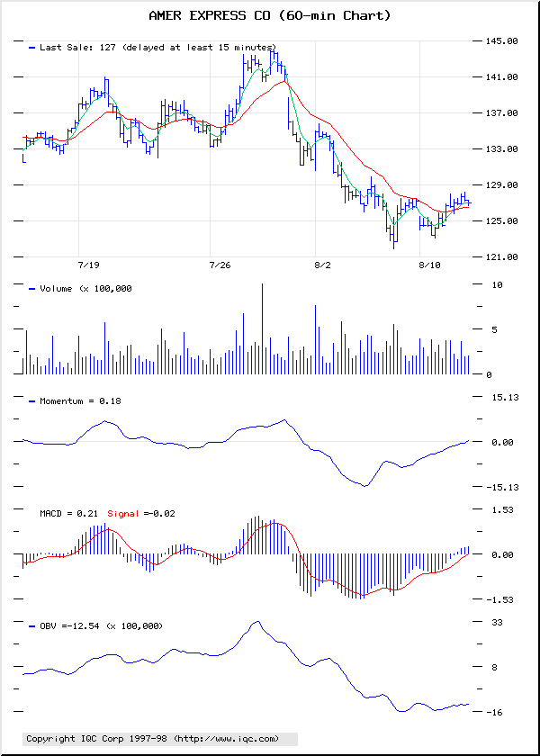The width and height of the screenshot is (540, 756).
Task: Click the 133.00 price axis label
Action: pyautogui.click(x=501, y=149)
